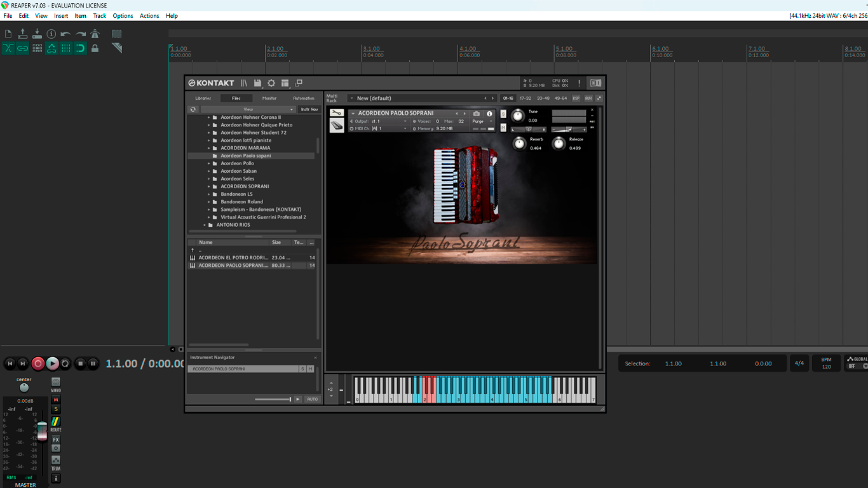Image resolution: width=868 pixels, height=488 pixels.
Task: Click the exclamation panic icon in Kontakt
Action: pyautogui.click(x=580, y=83)
